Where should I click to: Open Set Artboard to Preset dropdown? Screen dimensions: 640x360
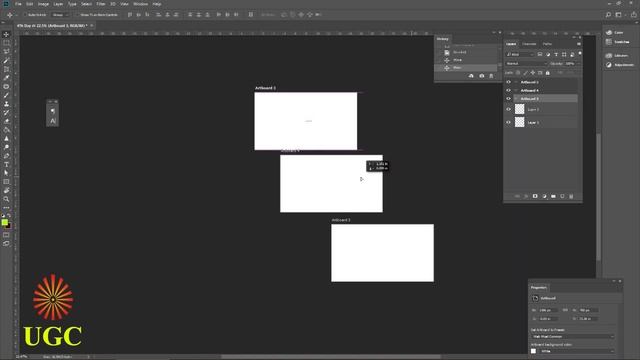[x=573, y=337]
